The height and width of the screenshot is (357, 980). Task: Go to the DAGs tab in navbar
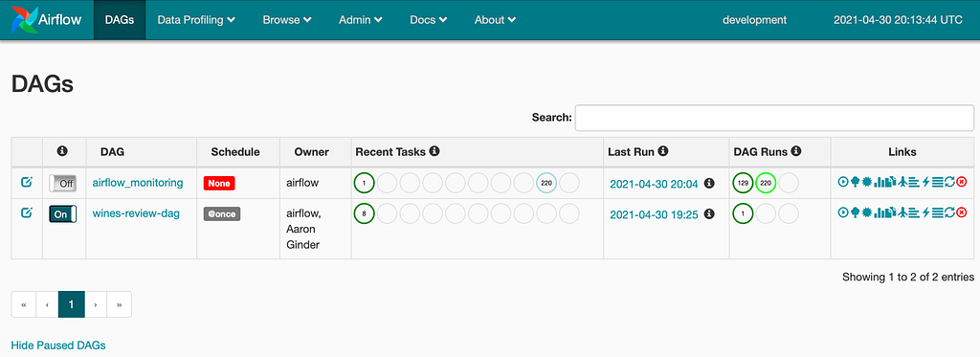[x=120, y=20]
